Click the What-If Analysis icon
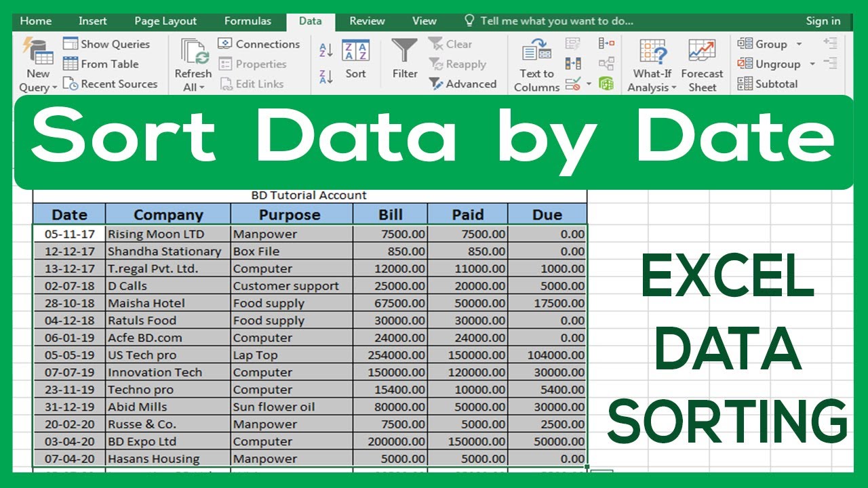Viewport: 868px width, 488px height. coord(652,53)
